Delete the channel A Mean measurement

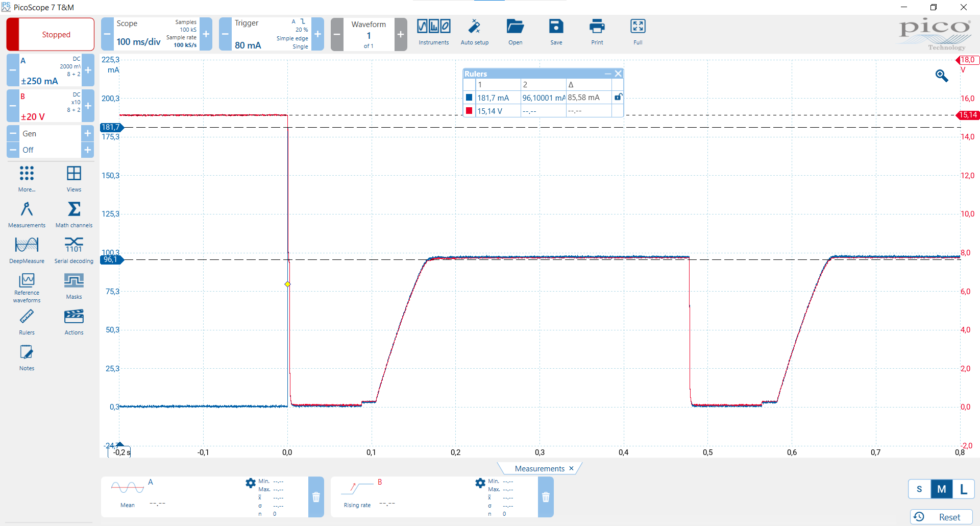click(x=316, y=497)
